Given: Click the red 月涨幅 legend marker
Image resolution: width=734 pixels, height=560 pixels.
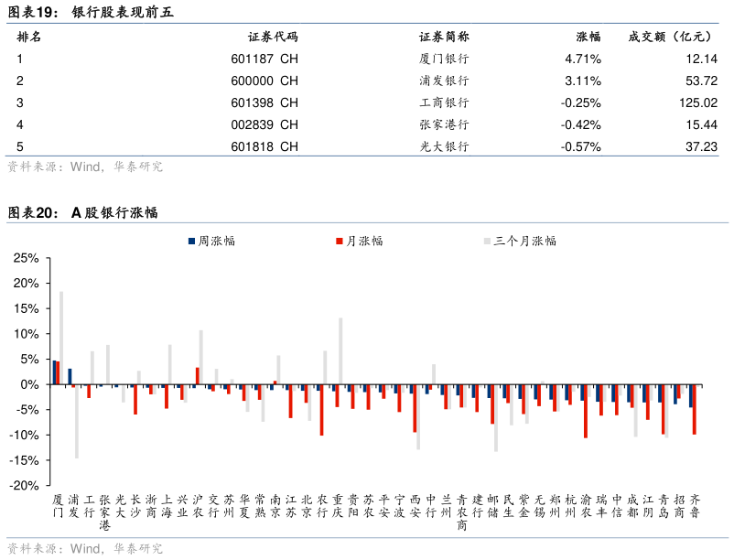Looking at the screenshot, I should tap(339, 241).
